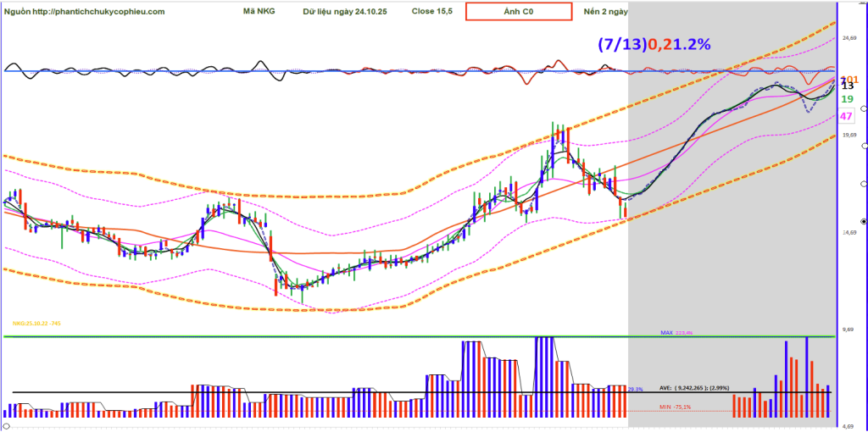Click the green 19 indicator value
This screenshot has width=868, height=432.
846,99
